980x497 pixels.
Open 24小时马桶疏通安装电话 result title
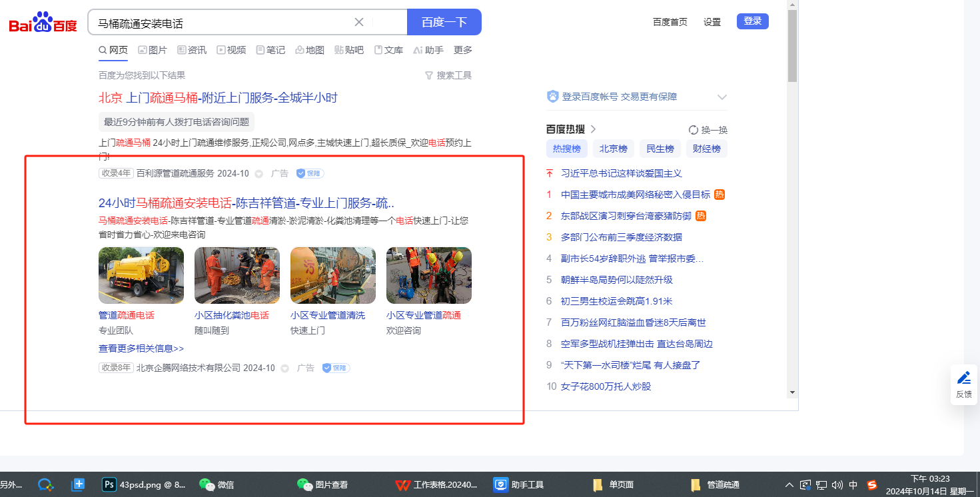point(246,203)
